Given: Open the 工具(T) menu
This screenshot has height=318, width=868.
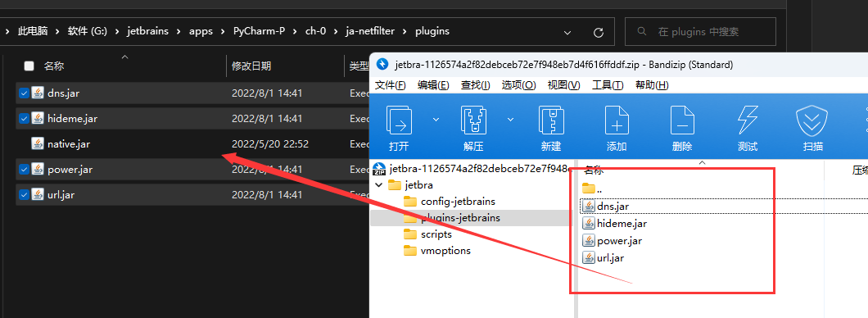Looking at the screenshot, I should point(608,84).
